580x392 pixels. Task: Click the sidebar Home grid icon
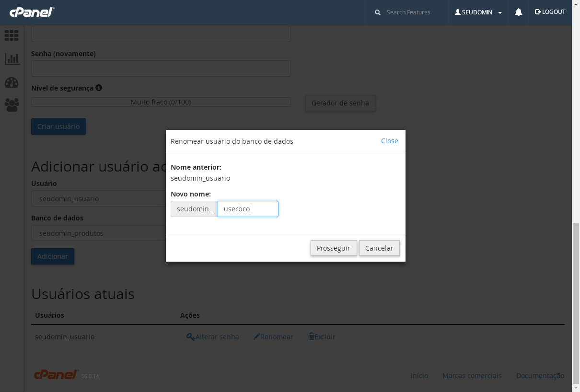tap(12, 35)
